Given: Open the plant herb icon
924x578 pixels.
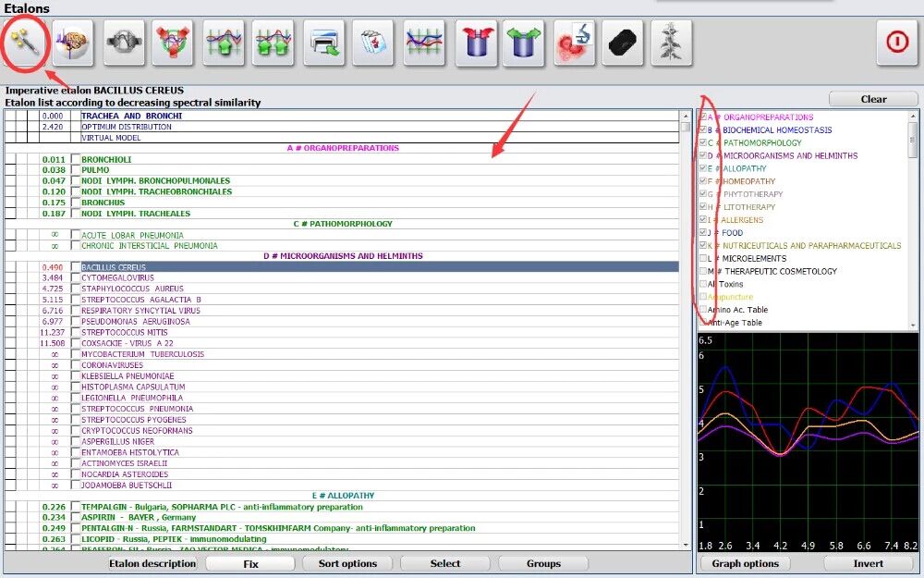Looking at the screenshot, I should 672,43.
